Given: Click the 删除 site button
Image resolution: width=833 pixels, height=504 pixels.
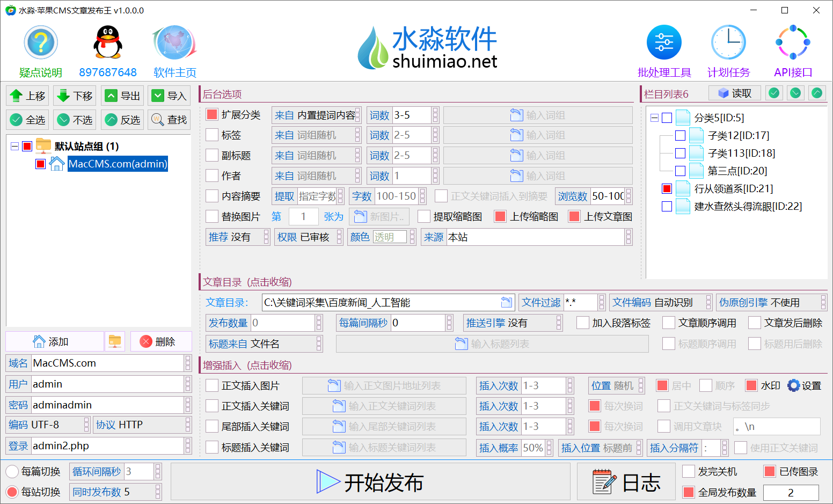Looking at the screenshot, I should click(161, 341).
